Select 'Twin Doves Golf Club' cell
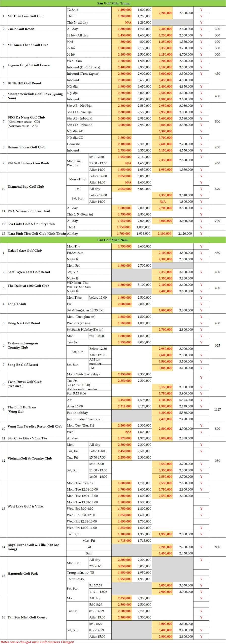The width and height of the screenshot is (226, 644). click(37, 384)
